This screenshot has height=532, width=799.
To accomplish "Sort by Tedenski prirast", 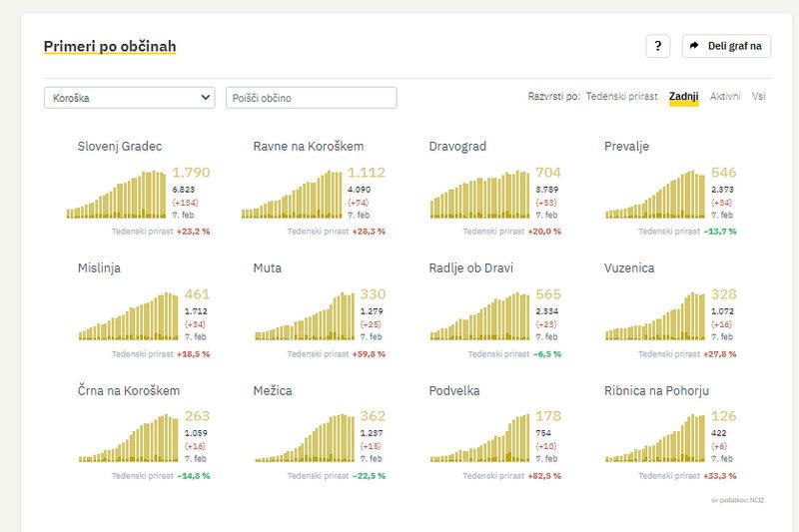I will [621, 97].
